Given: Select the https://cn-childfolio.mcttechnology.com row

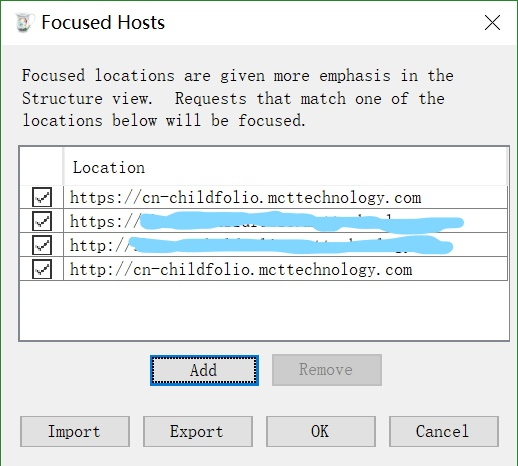Looking at the screenshot, I should 264,197.
